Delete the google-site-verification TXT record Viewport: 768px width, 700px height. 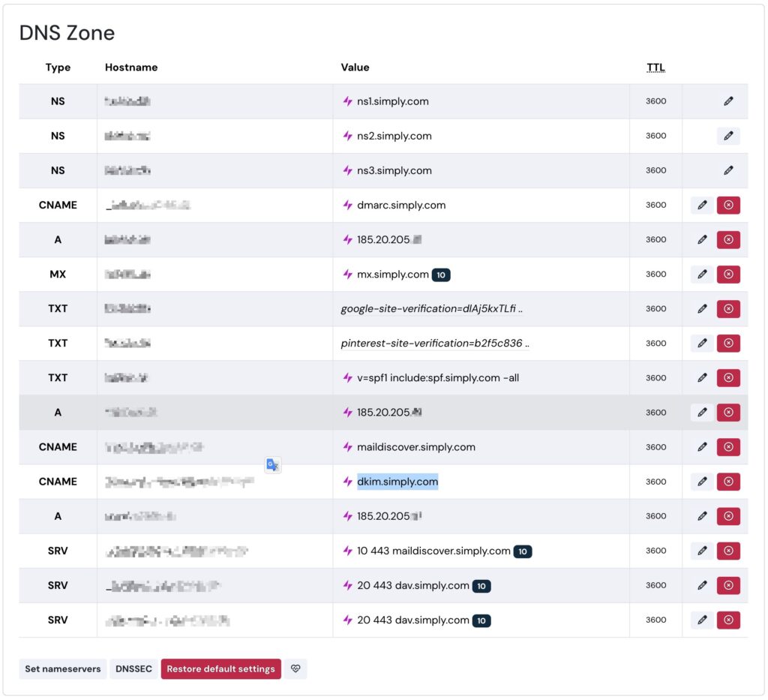[728, 308]
